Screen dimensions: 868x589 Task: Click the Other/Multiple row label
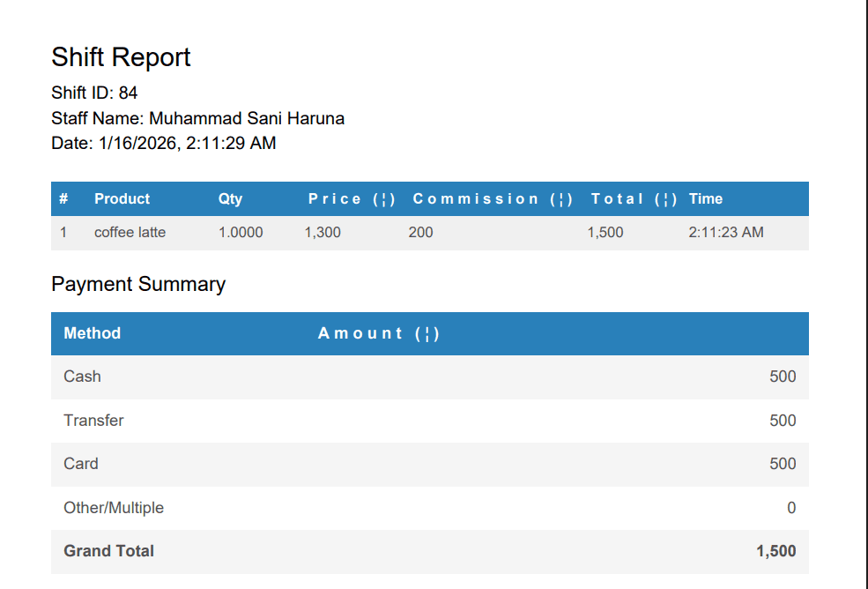click(114, 508)
